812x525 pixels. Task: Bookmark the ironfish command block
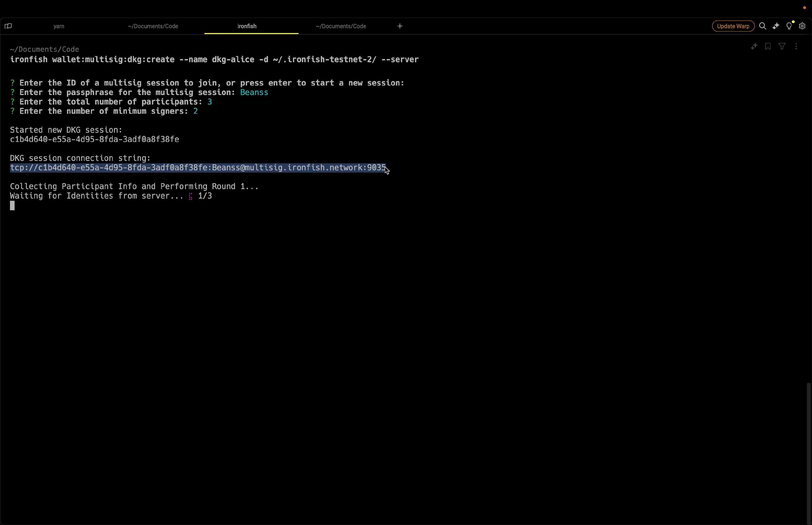point(768,46)
